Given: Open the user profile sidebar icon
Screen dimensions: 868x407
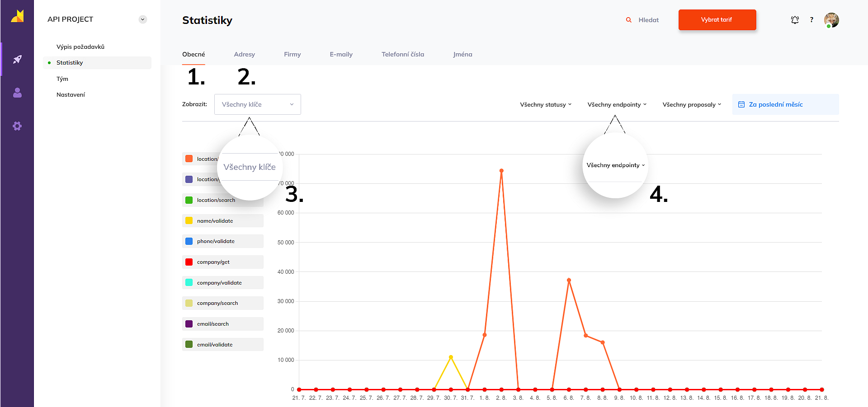Looking at the screenshot, I should coord(17,93).
